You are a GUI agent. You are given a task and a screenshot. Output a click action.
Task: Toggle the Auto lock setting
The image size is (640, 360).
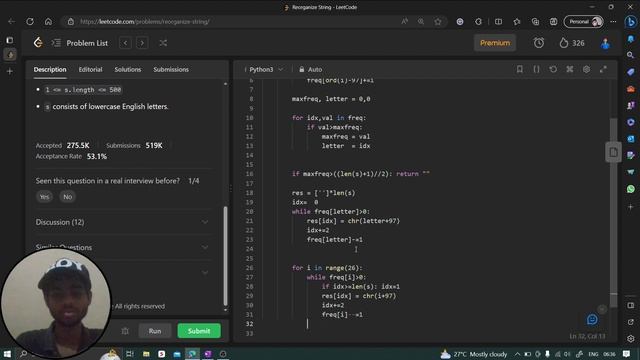pos(311,69)
